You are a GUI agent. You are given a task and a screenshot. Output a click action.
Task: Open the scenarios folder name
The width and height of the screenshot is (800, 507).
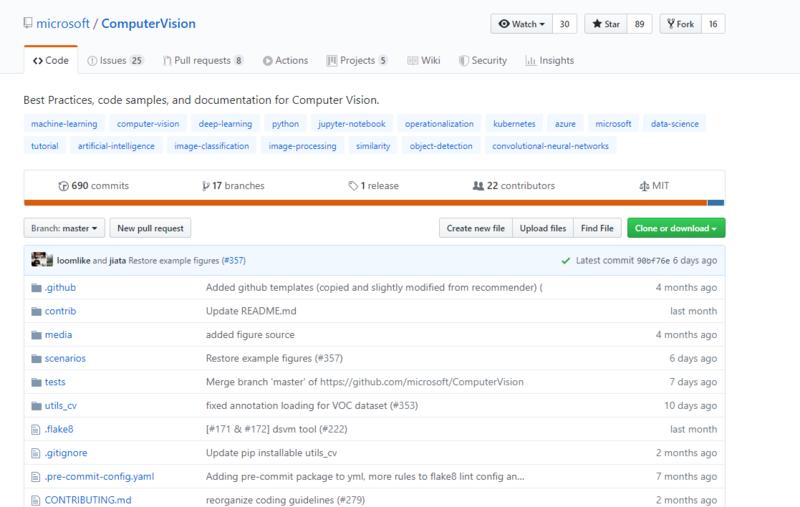pyautogui.click(x=65, y=359)
